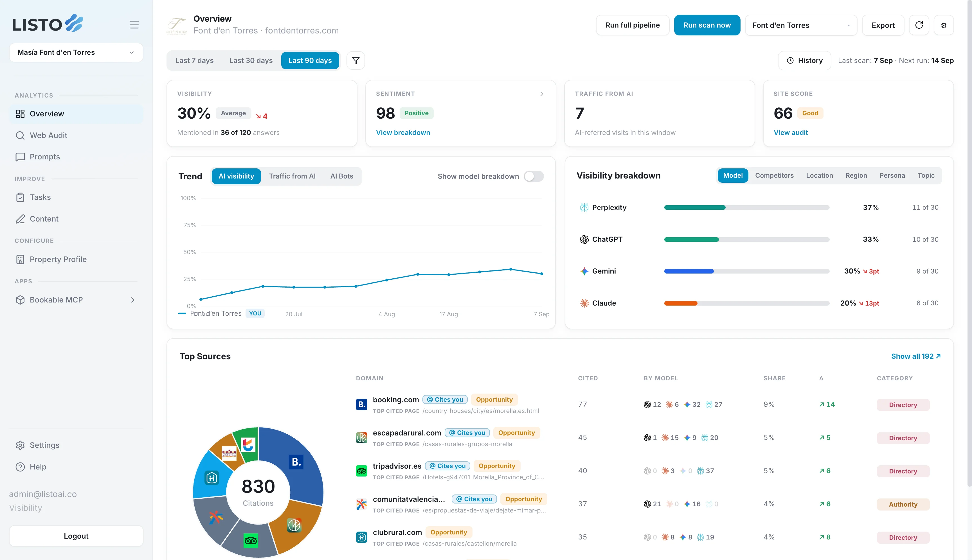Switch trend to AI visibility tab
Screen dimensions: 972x560
(236, 176)
